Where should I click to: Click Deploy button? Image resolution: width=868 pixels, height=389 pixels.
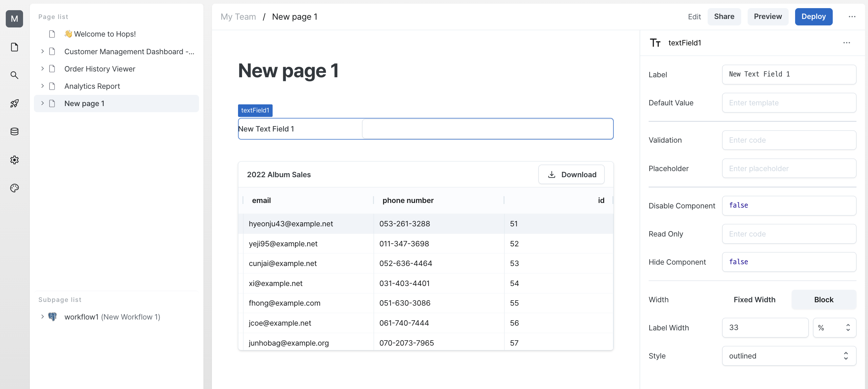813,17
